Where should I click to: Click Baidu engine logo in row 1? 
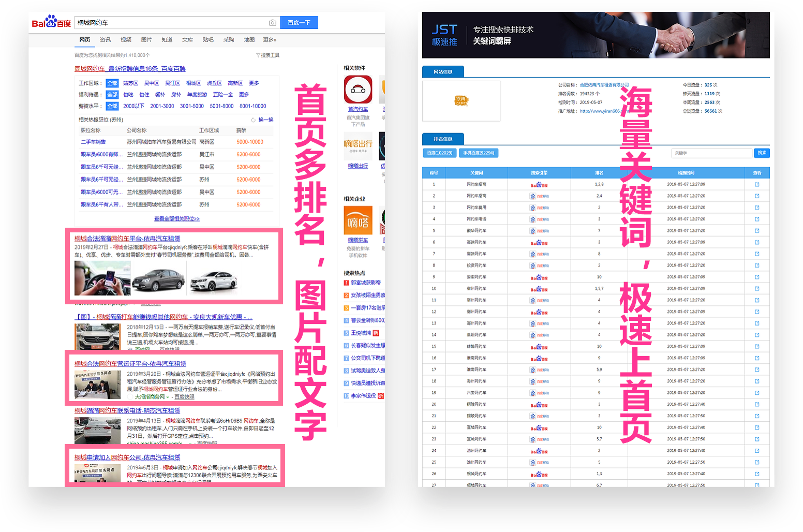pos(539,185)
